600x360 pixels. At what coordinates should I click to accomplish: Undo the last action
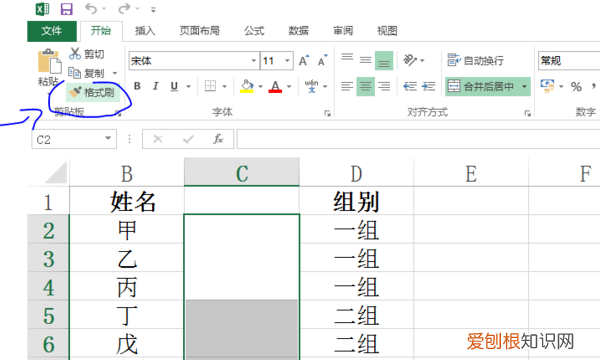[91, 8]
